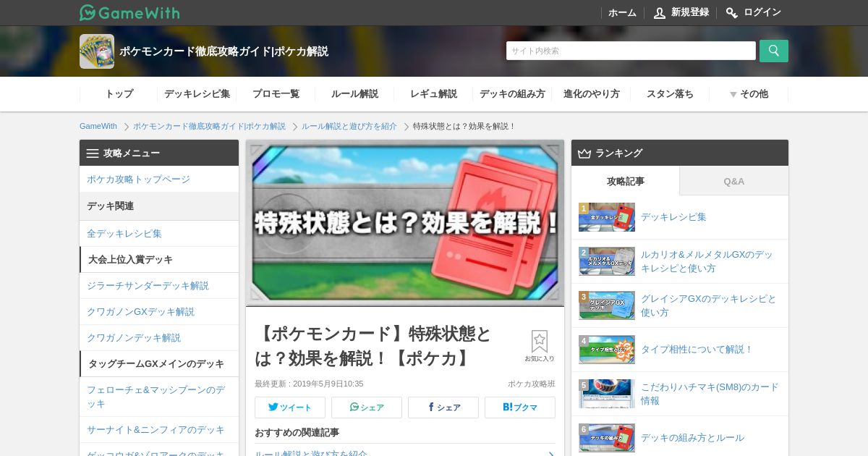
Task: Click the rank 1 デッキレシピ集 thumbnail
Action: point(607,217)
